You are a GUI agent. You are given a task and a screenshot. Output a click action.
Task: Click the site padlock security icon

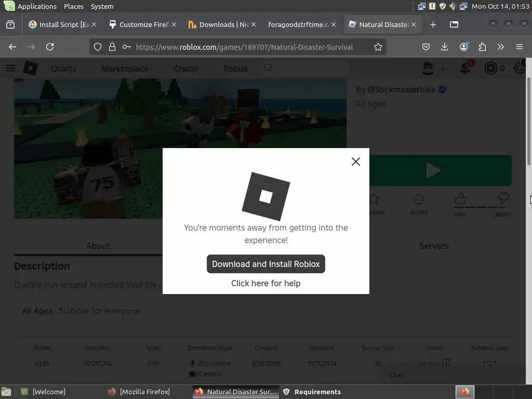(112, 47)
